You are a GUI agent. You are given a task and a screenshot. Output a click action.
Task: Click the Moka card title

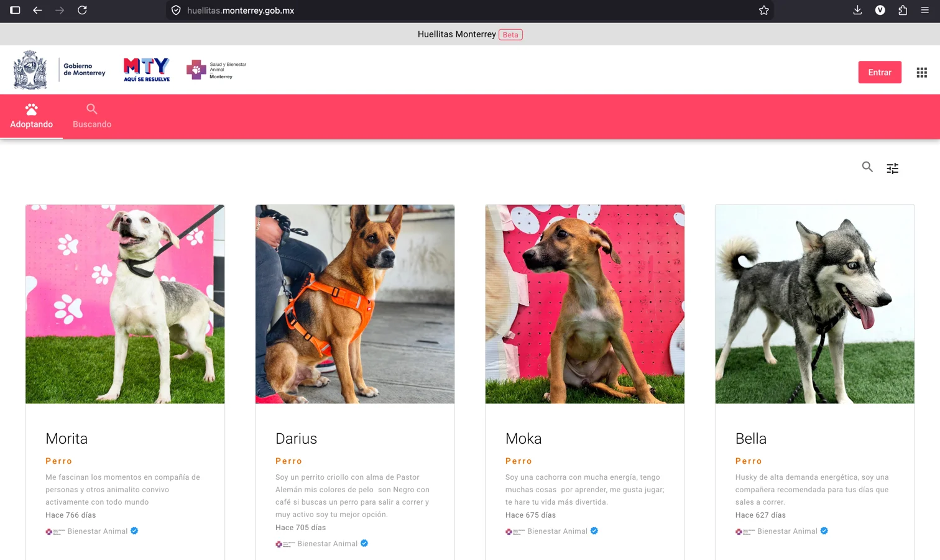click(x=523, y=439)
